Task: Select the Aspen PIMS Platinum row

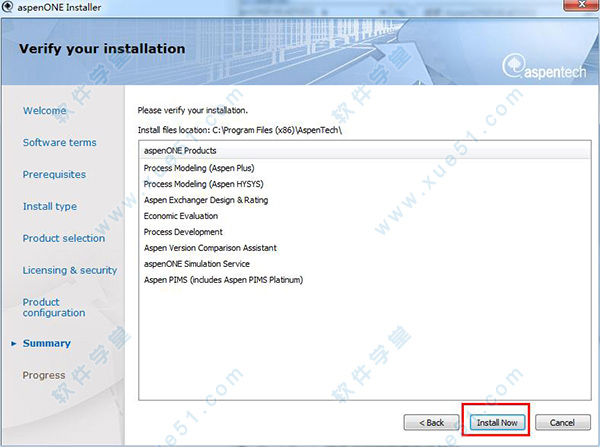Action: click(x=365, y=280)
